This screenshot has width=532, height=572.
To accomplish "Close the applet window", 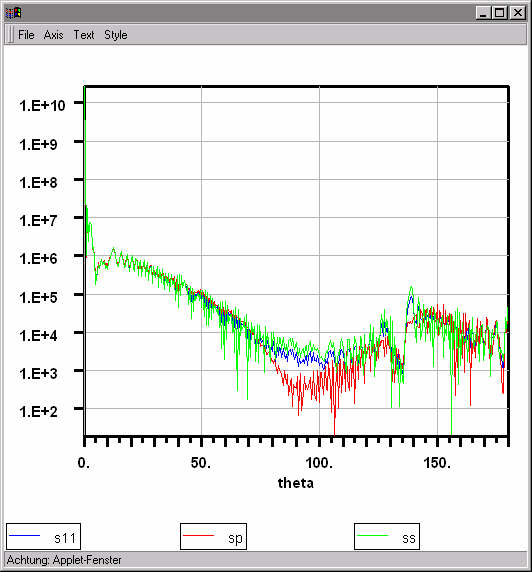I will (517, 13).
